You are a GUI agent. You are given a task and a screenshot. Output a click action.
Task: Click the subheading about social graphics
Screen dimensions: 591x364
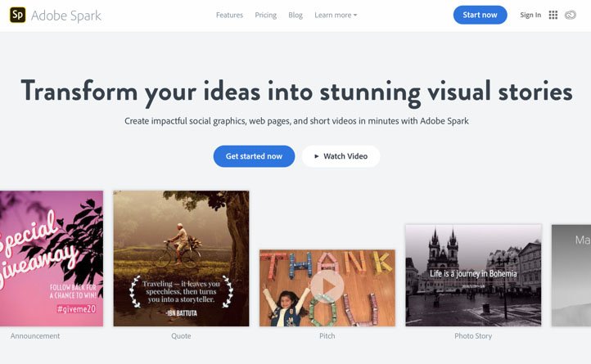click(296, 121)
